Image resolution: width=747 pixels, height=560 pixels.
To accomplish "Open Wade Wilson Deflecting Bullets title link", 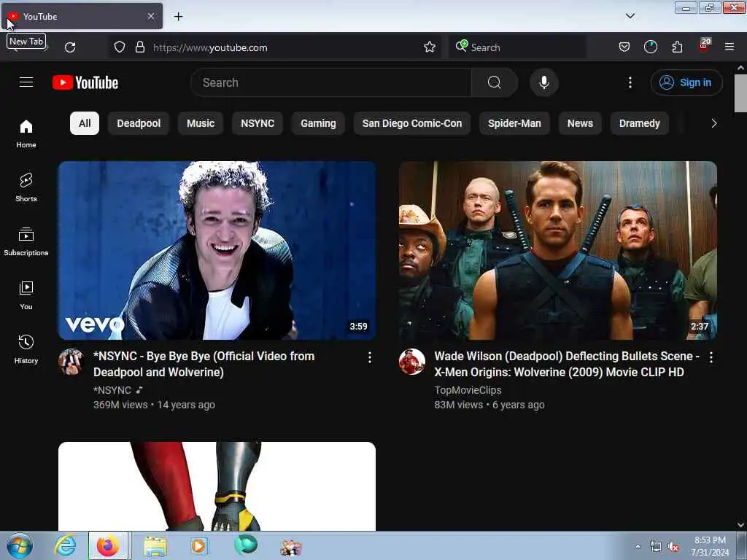I will coord(567,364).
